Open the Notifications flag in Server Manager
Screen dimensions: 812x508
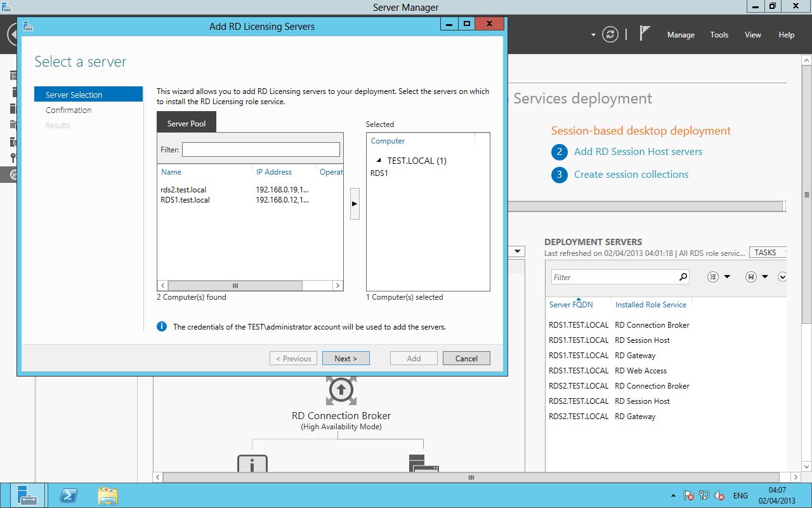pos(645,34)
